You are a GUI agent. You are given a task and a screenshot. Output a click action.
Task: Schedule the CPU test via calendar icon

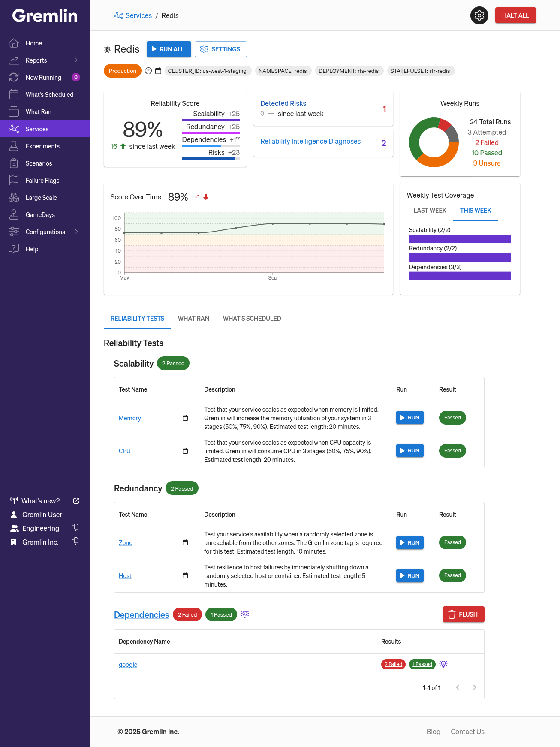(185, 451)
